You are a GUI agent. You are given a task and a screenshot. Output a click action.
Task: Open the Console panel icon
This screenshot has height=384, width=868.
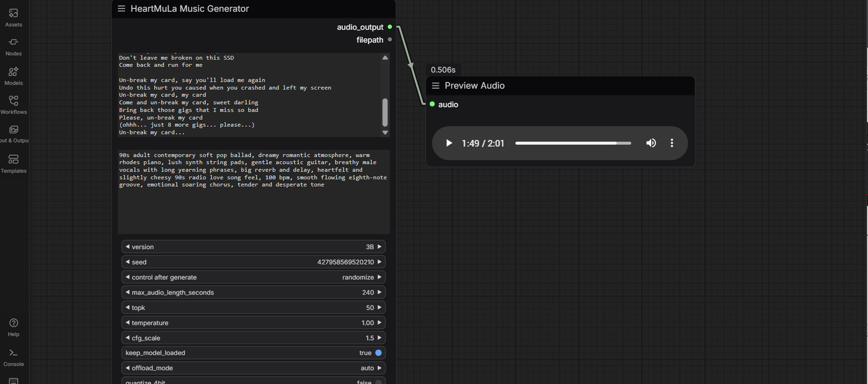tap(13, 356)
